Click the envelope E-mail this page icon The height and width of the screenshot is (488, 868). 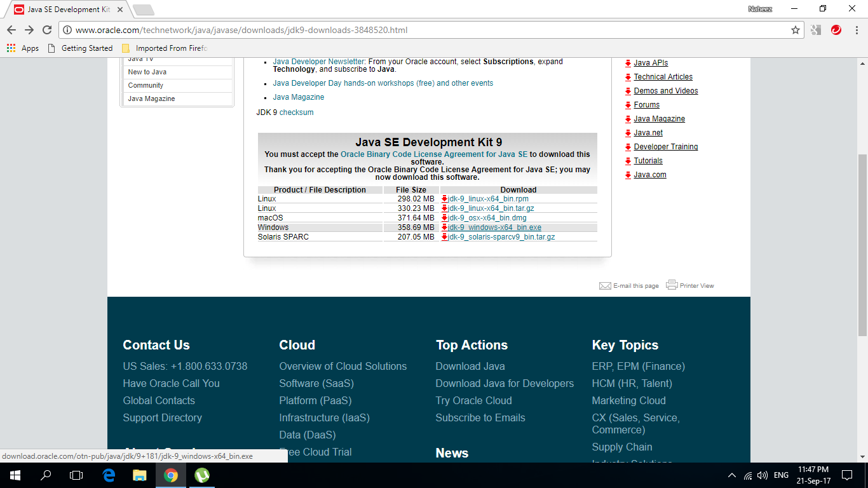pos(605,286)
